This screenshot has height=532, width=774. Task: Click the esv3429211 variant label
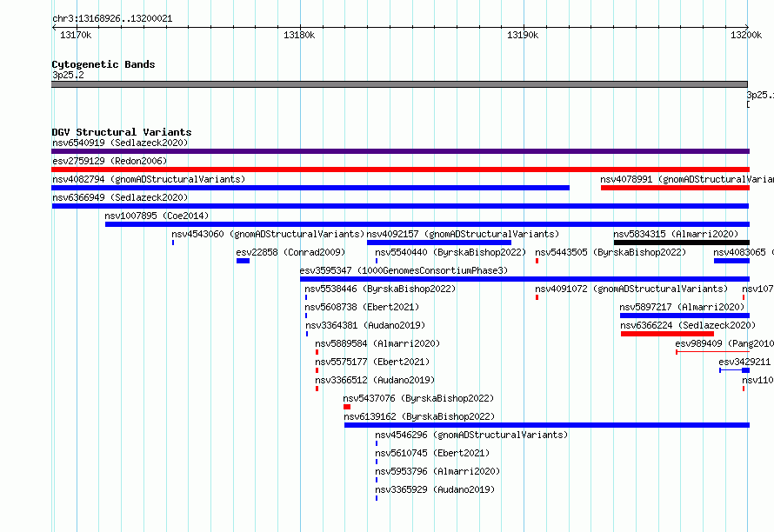point(744,362)
